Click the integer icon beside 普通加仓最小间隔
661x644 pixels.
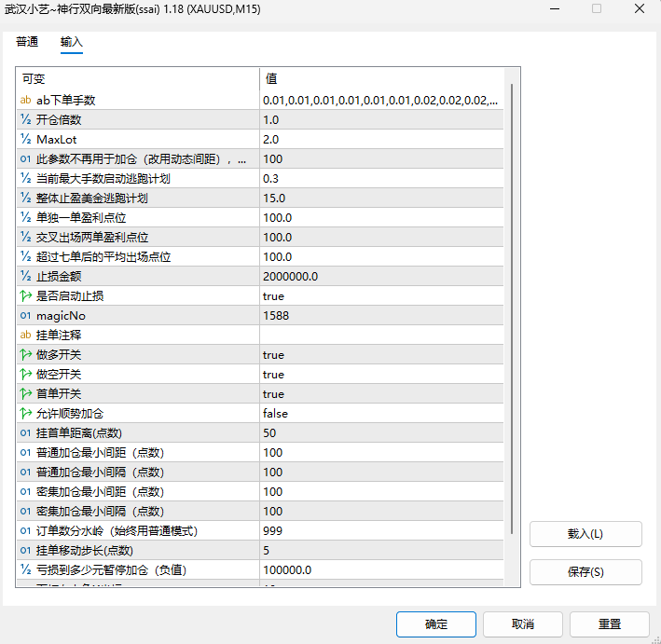(x=26, y=472)
